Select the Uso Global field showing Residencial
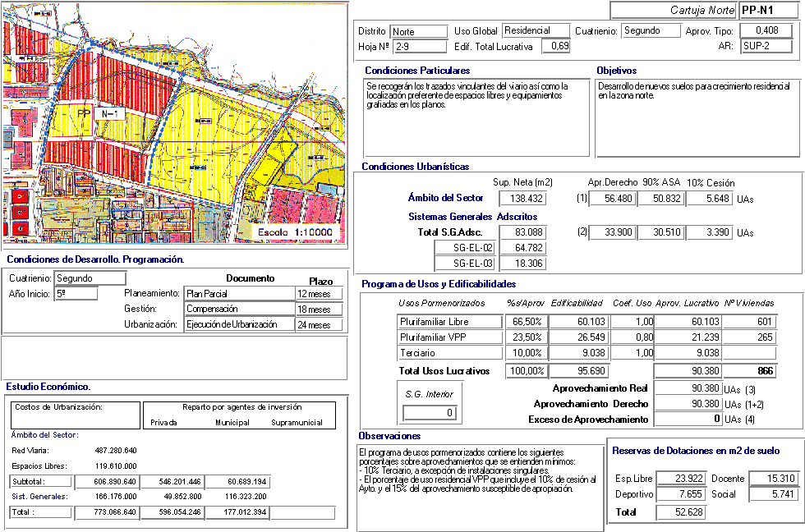Image resolution: width=805 pixels, height=532 pixels. 536,30
